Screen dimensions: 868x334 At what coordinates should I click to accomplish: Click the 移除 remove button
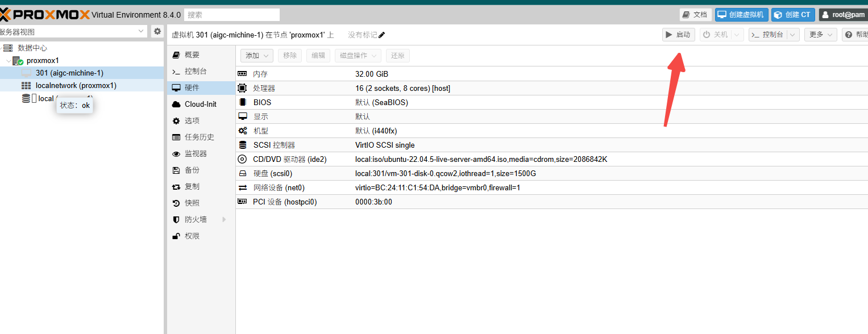click(x=290, y=55)
